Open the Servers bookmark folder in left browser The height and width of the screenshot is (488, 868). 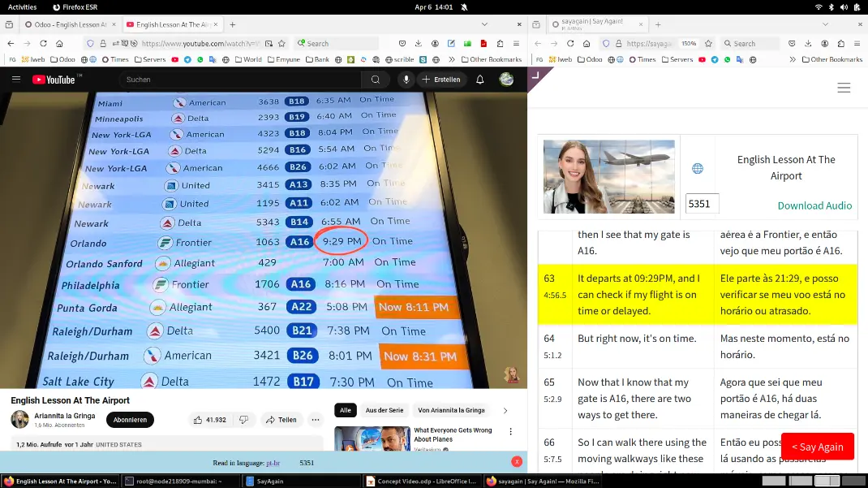click(x=150, y=59)
